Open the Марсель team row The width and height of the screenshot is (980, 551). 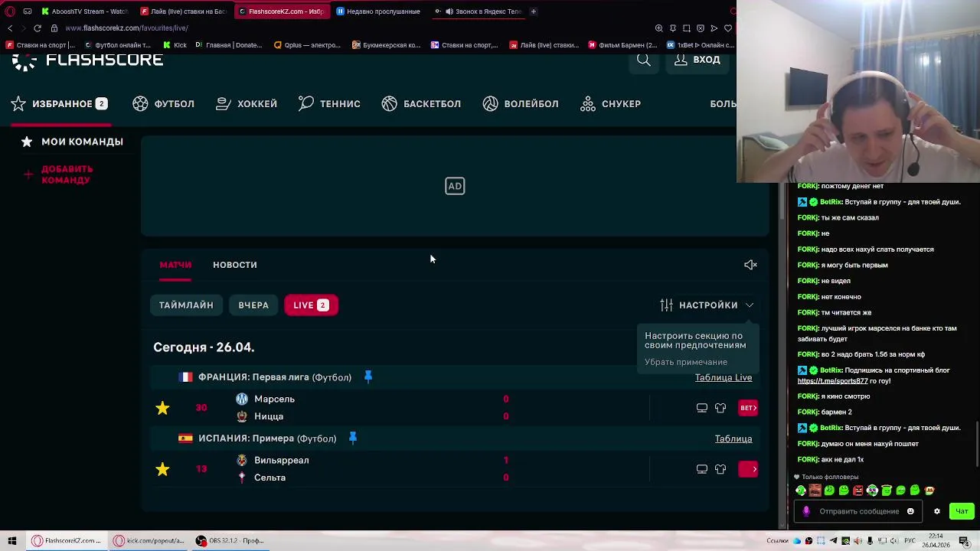(274, 399)
